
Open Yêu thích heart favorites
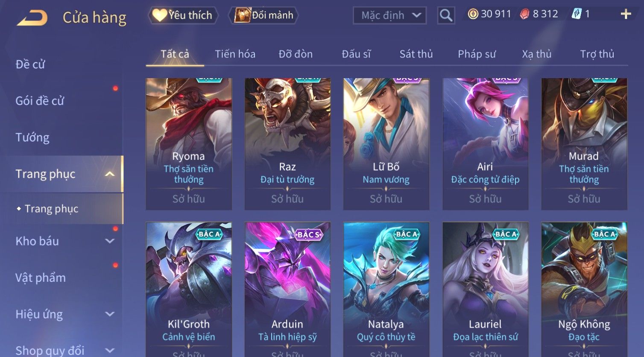pos(183,15)
